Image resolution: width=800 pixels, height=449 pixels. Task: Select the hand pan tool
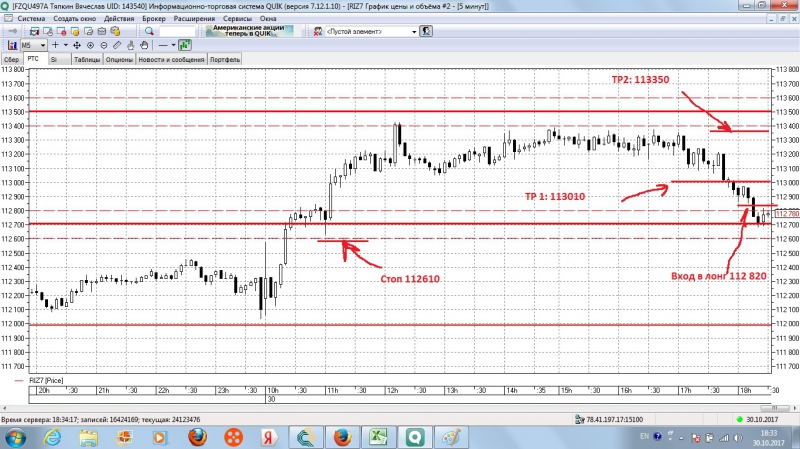click(x=144, y=45)
